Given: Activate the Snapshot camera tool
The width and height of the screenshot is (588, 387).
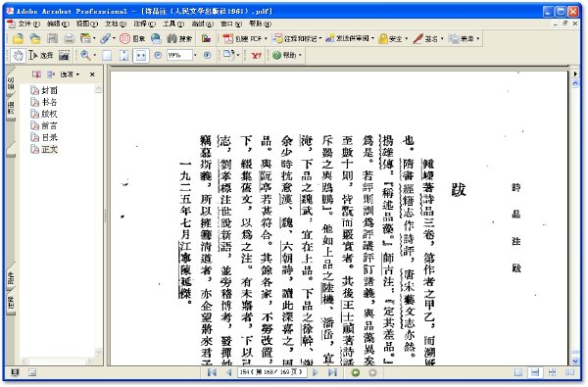Looking at the screenshot, I should (64, 56).
